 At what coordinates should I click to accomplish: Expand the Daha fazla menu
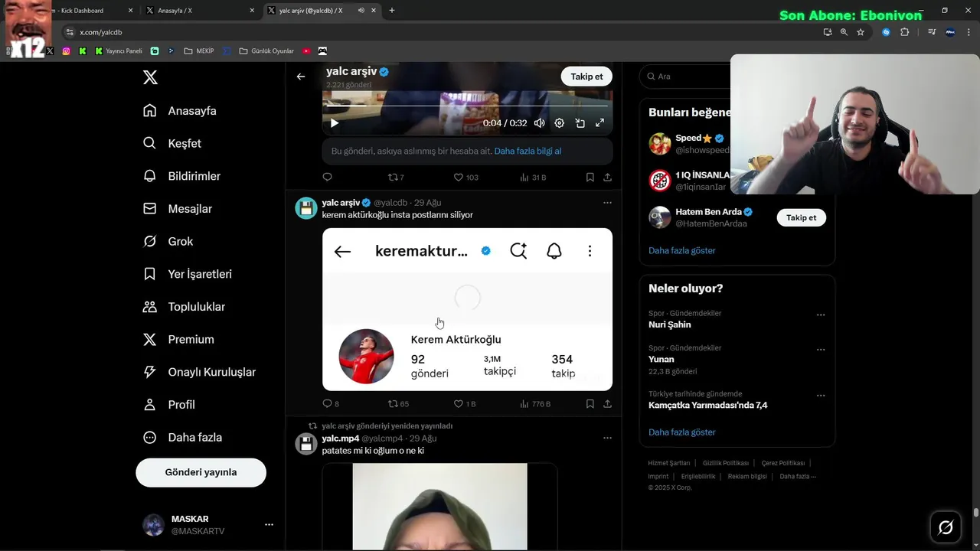(182, 438)
